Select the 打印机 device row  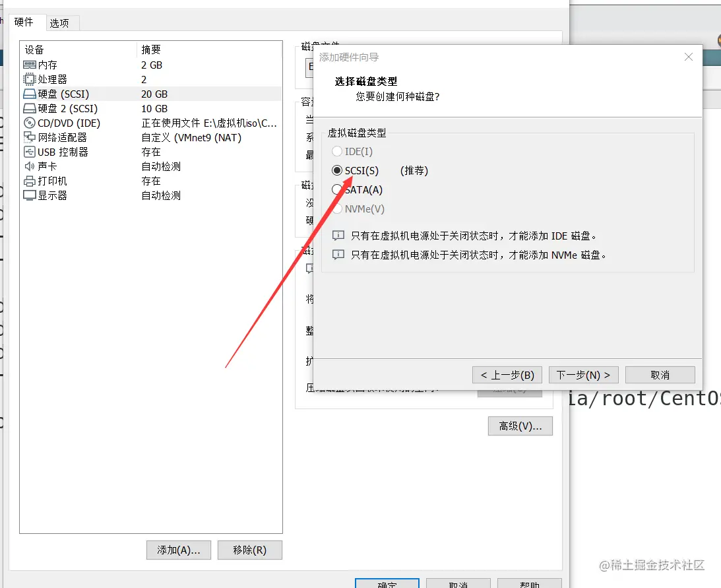151,181
